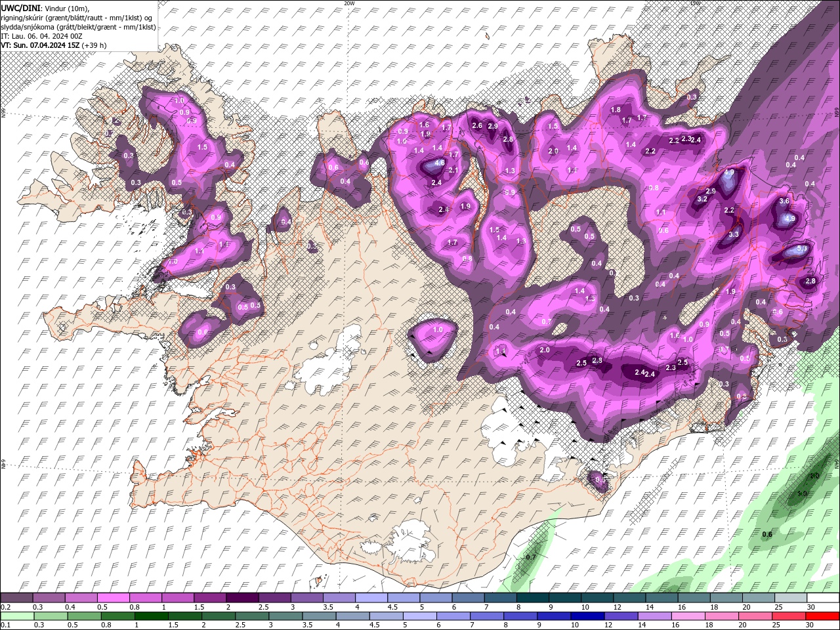Click the '1.8' snowfall value in the north
Screen dimensions: 840x630
616,110
